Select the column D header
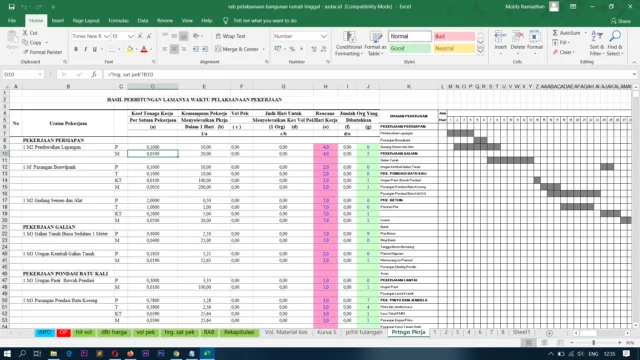Viewport: 640px width, 360px height. point(153,87)
